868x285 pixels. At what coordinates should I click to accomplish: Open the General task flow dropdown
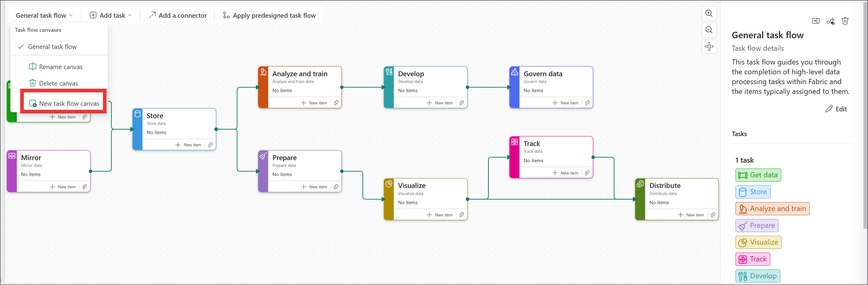(44, 16)
